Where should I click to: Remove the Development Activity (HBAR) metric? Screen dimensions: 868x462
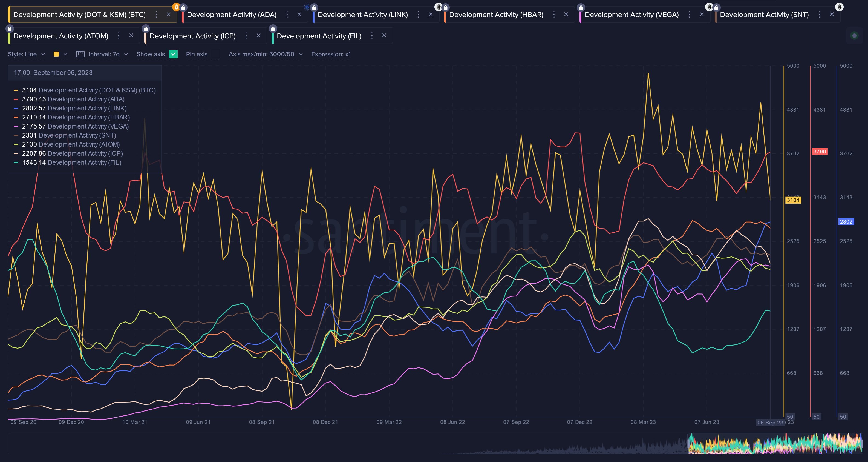pos(566,14)
